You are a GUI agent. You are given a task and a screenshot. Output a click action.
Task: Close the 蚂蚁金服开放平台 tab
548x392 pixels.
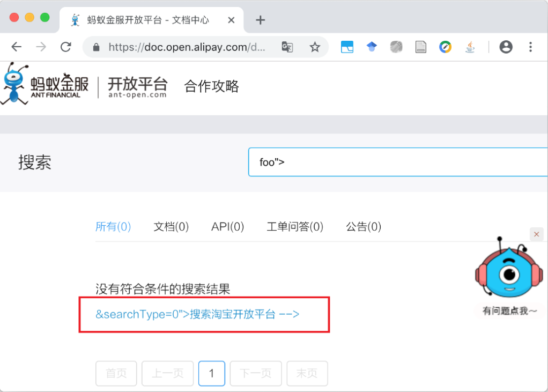tap(231, 20)
